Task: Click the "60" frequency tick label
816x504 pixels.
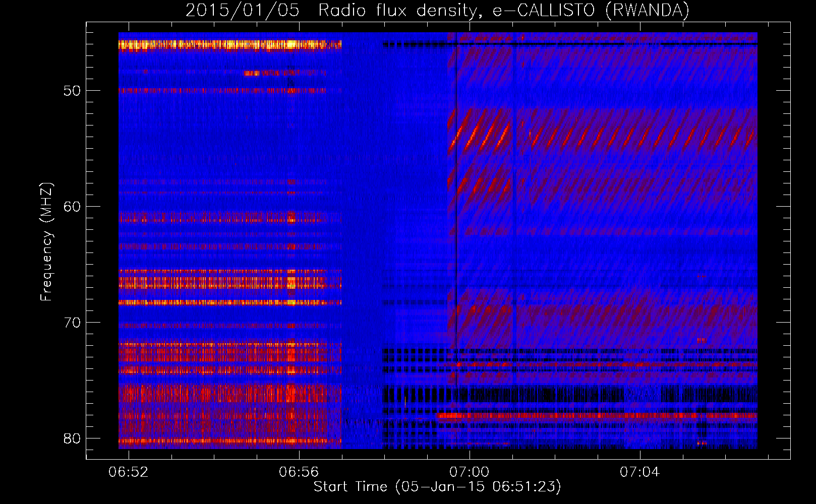Action: click(x=72, y=207)
